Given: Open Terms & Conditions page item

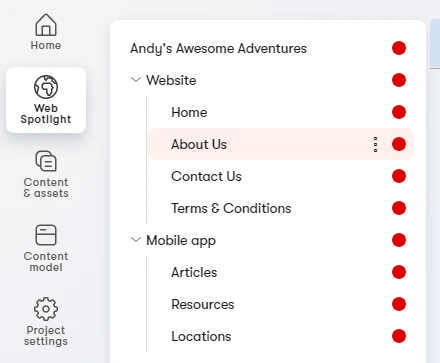Looking at the screenshot, I should click(x=231, y=208).
